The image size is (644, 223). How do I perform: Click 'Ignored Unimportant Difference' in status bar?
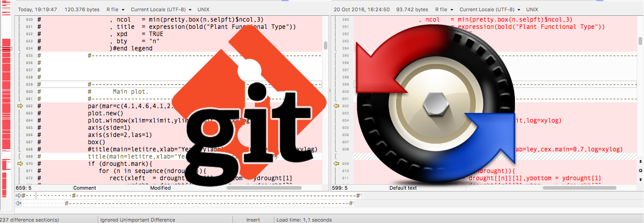coord(137,220)
